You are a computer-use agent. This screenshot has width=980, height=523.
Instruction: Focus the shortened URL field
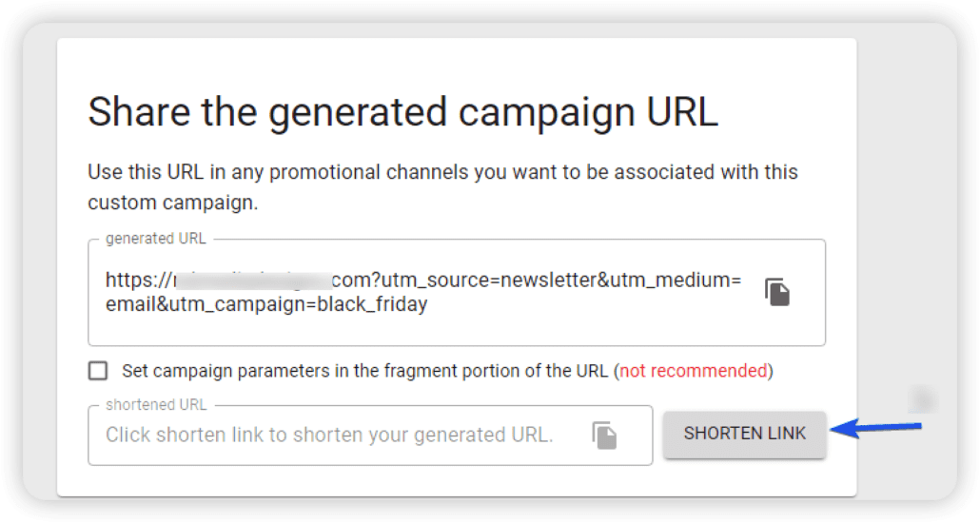coord(370,436)
